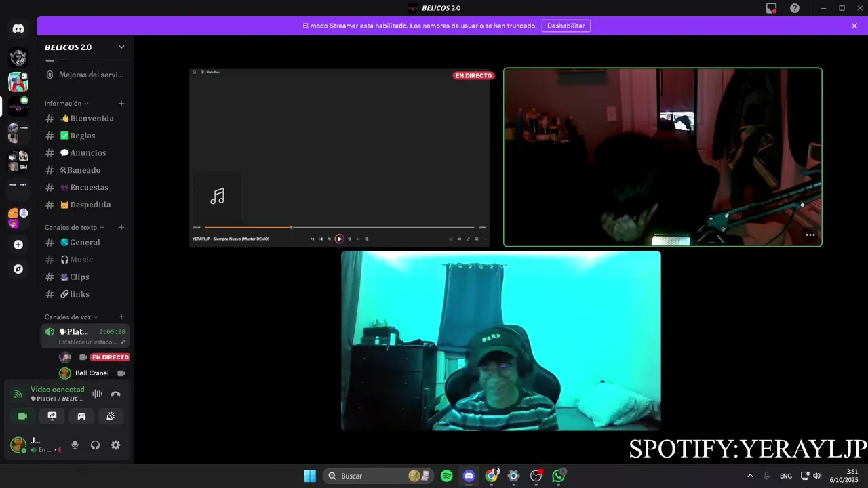Mute the microphone
Image resolution: width=868 pixels, height=488 pixels.
click(x=75, y=445)
